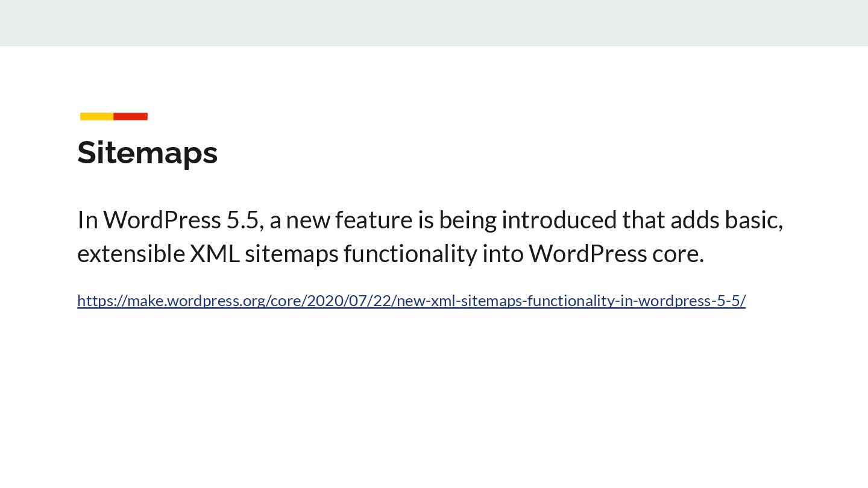This screenshot has height=488, width=868.
Task: Click the red segment of accent bar
Action: (131, 116)
